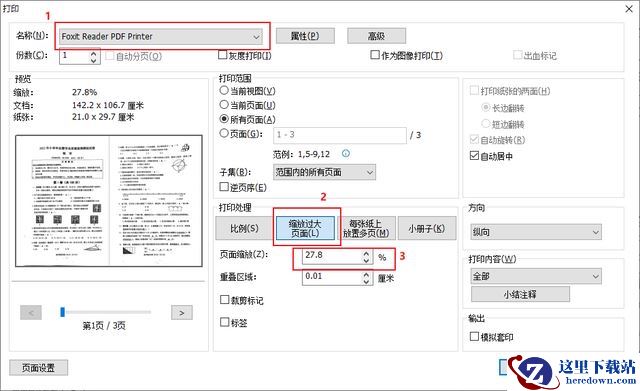Decrease page zoom with down arrow

click(x=366, y=260)
